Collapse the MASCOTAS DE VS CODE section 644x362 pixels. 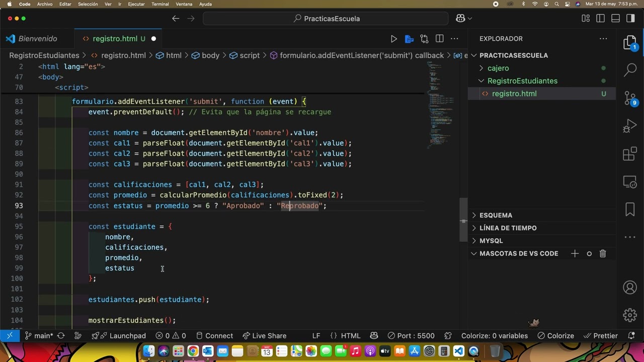coord(519,253)
